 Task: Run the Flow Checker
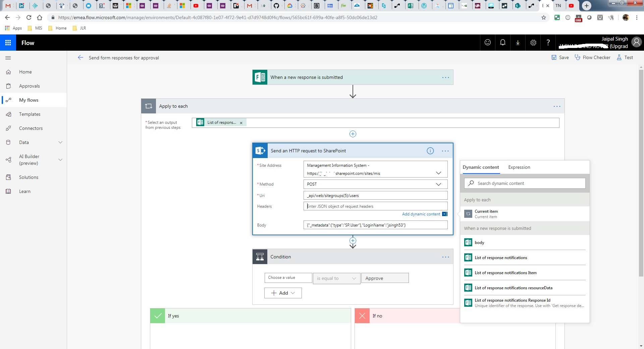tap(592, 57)
